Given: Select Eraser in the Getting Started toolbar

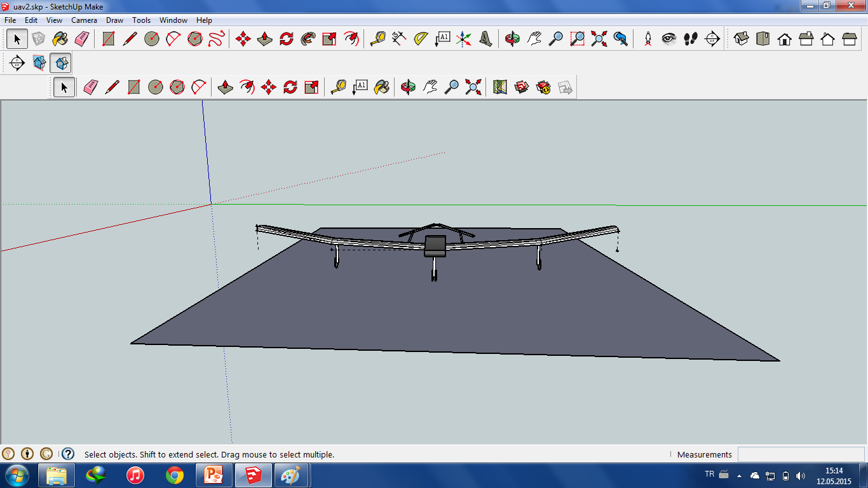Looking at the screenshot, I should tap(90, 87).
